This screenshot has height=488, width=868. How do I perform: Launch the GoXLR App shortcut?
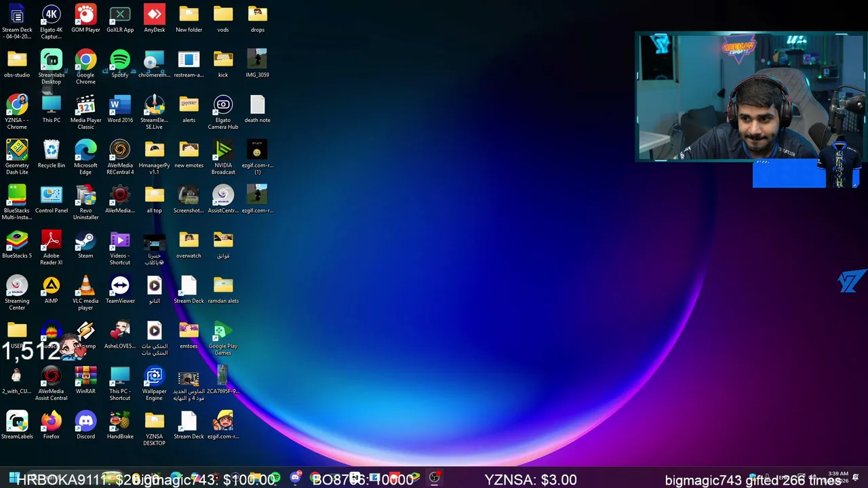[120, 19]
